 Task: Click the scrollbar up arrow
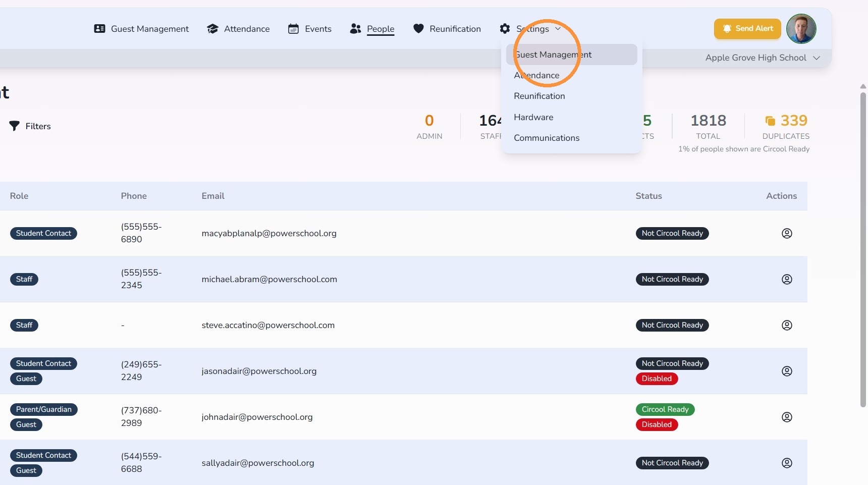[x=863, y=87]
